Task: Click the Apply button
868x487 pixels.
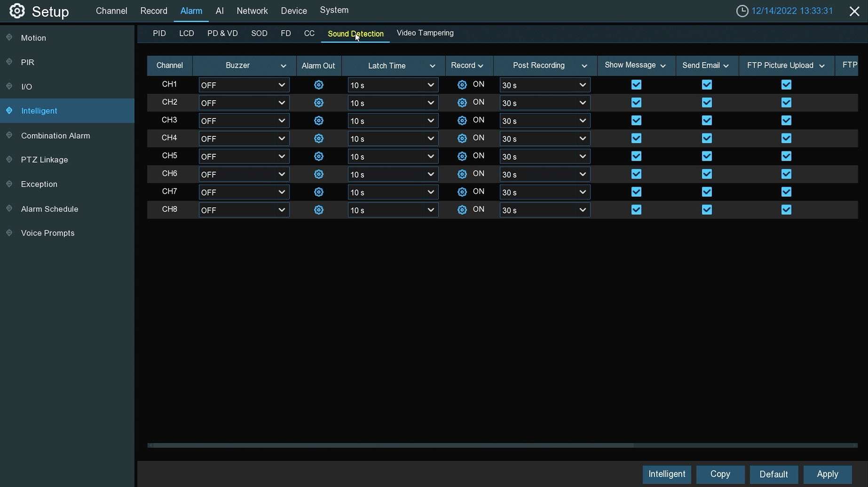Action: [827, 474]
